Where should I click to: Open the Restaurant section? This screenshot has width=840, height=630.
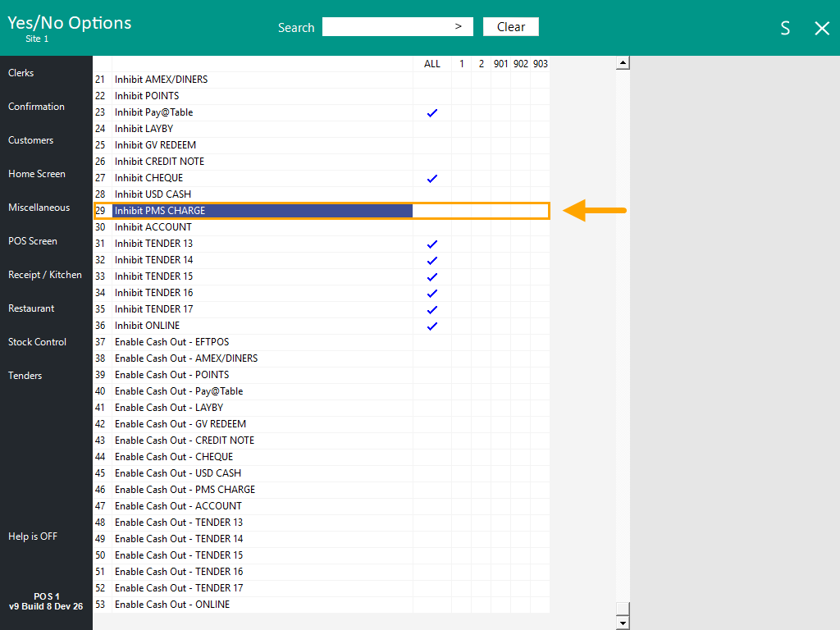click(31, 308)
